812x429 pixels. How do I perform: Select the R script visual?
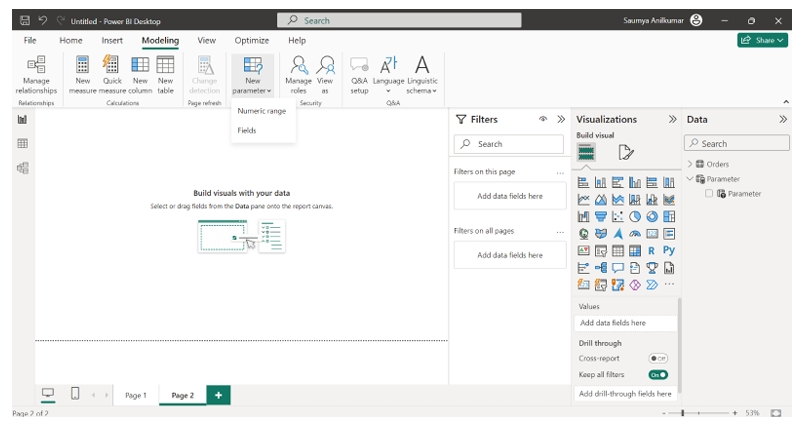tap(651, 251)
